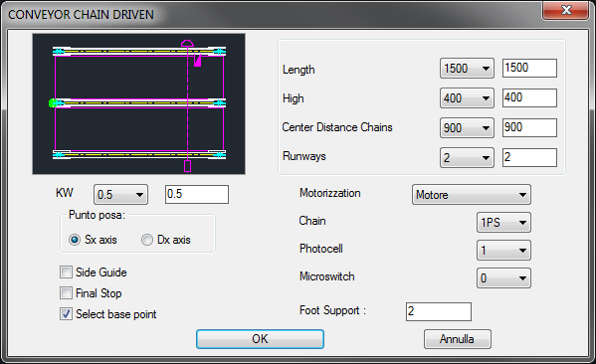Open the Photocell count dropdown
The image size is (596, 364).
(503, 250)
